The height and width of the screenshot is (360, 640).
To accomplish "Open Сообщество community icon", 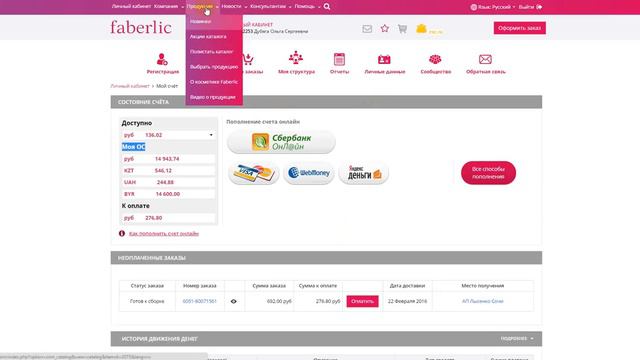I will click(x=435, y=60).
